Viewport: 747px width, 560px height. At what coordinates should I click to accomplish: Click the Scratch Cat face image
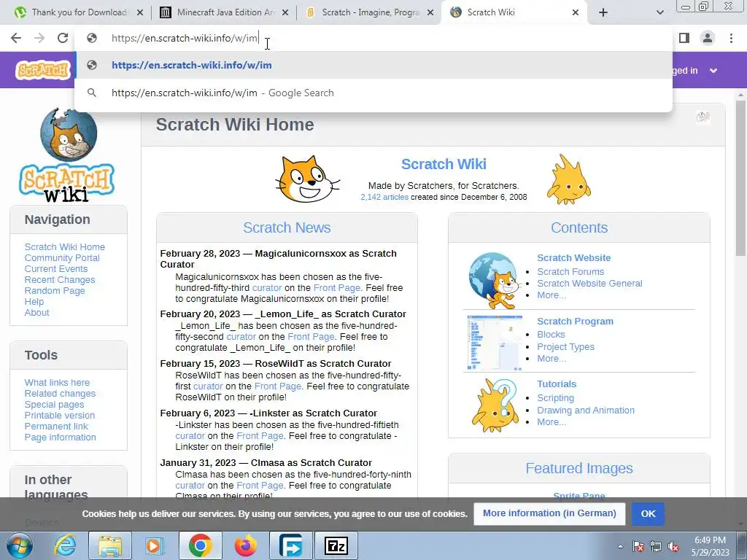coord(307,179)
